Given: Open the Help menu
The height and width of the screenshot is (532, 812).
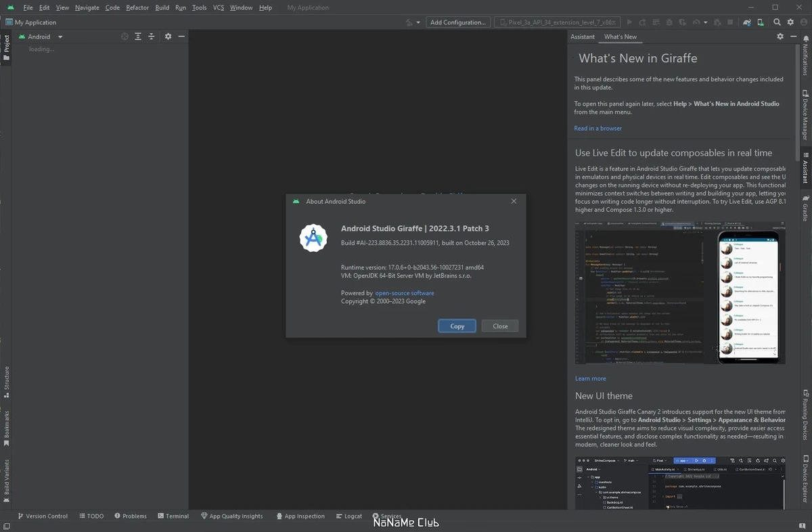Looking at the screenshot, I should pyautogui.click(x=265, y=7).
